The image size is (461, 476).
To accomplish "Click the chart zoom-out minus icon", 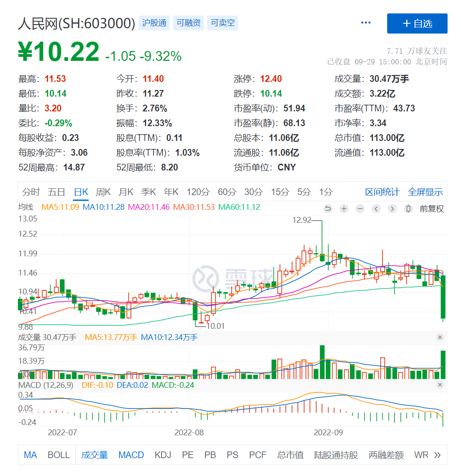I will coord(360,208).
